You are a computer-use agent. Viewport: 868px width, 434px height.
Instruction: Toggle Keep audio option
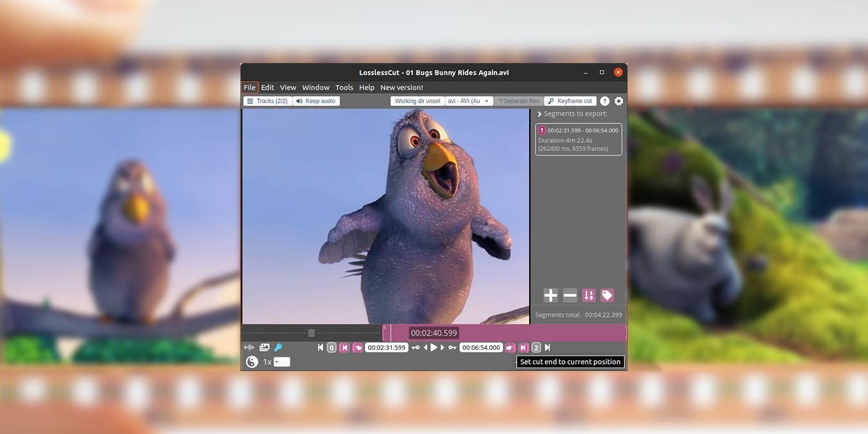tap(315, 101)
